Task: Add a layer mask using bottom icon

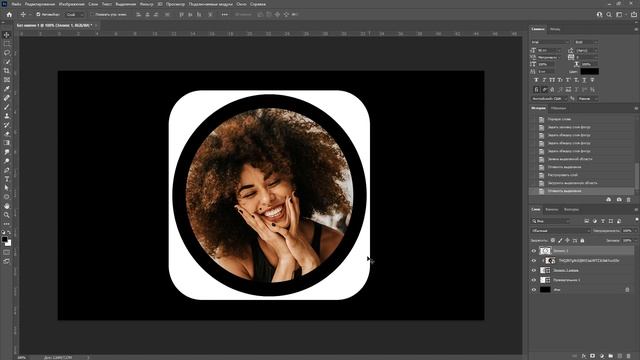Action: 593,356
